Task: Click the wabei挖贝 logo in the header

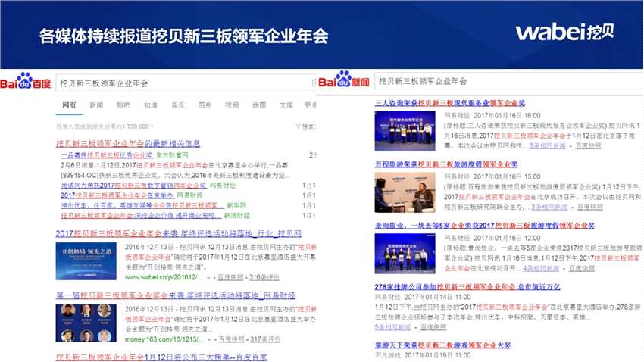Action: [x=564, y=32]
